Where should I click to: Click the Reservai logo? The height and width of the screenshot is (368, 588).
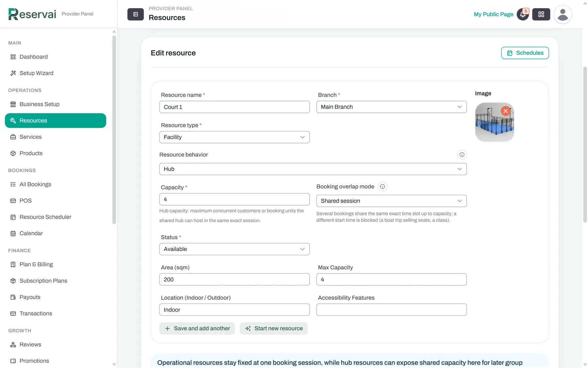click(32, 14)
